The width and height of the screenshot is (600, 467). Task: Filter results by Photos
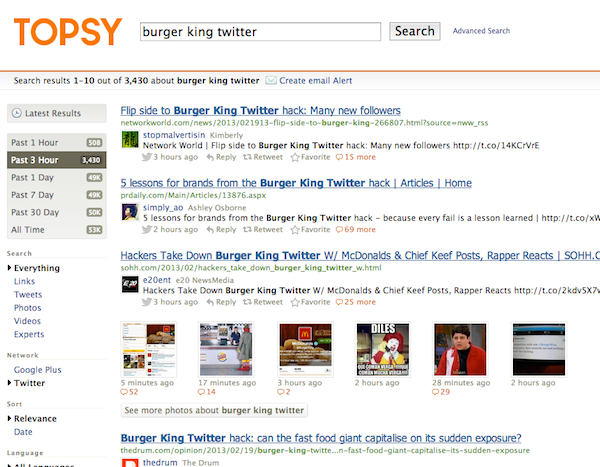(x=28, y=308)
